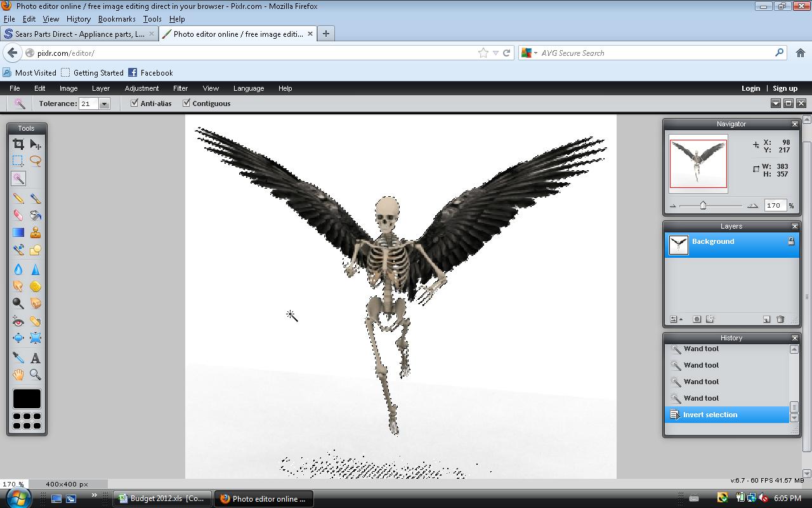Click the Navigator zoom slider handle
Viewport: 812px width, 508px height.
click(x=703, y=205)
